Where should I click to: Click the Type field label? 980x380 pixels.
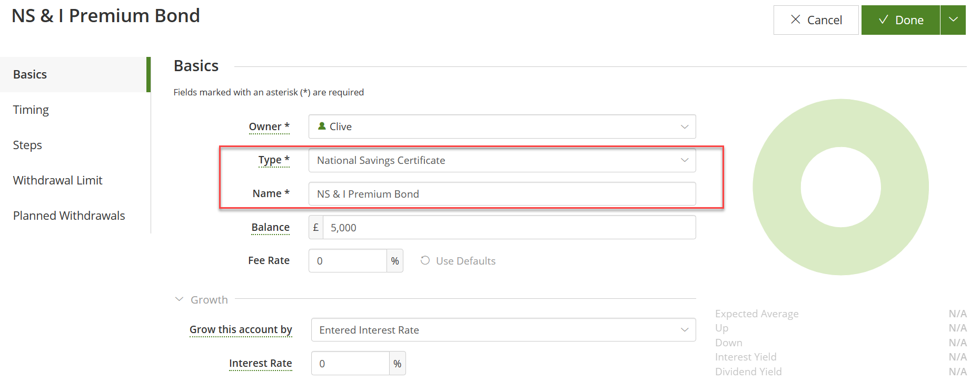point(274,160)
